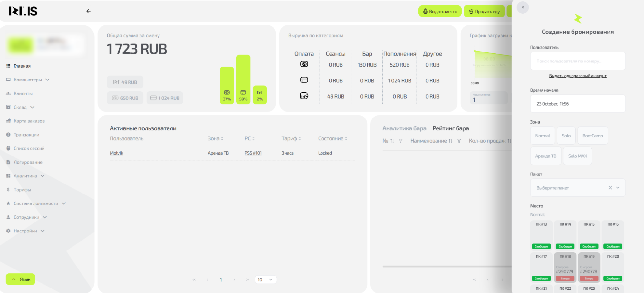Click sort arrows on Кол-во продаж column
644x293 pixels.
click(509, 141)
